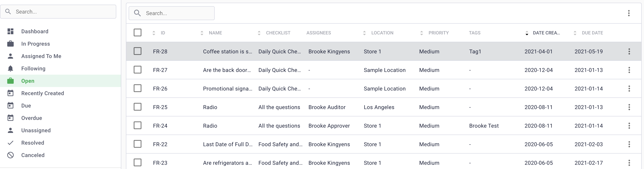Sort the table by CHECKLIST column
644x169 pixels.
click(274, 33)
